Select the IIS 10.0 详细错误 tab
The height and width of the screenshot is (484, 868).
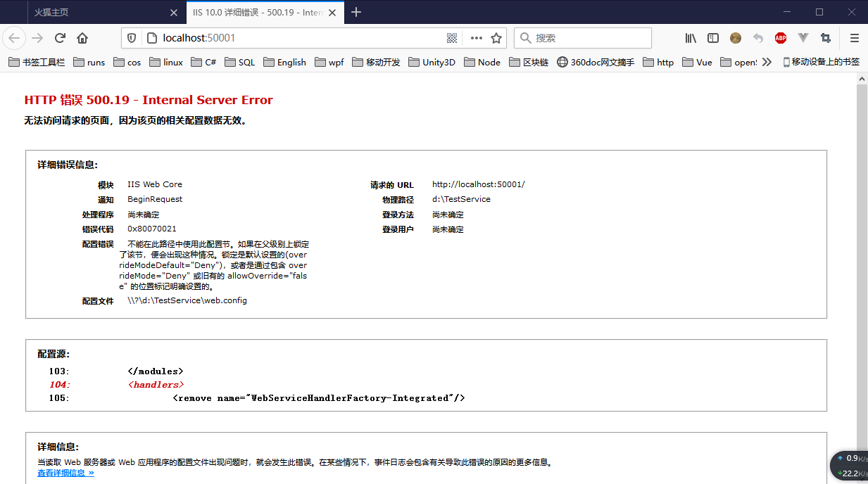pyautogui.click(x=265, y=13)
